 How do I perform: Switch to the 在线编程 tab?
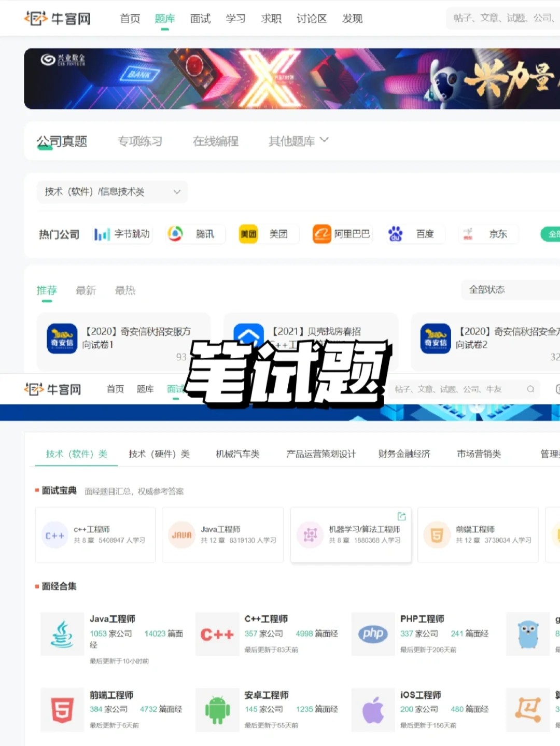click(216, 141)
